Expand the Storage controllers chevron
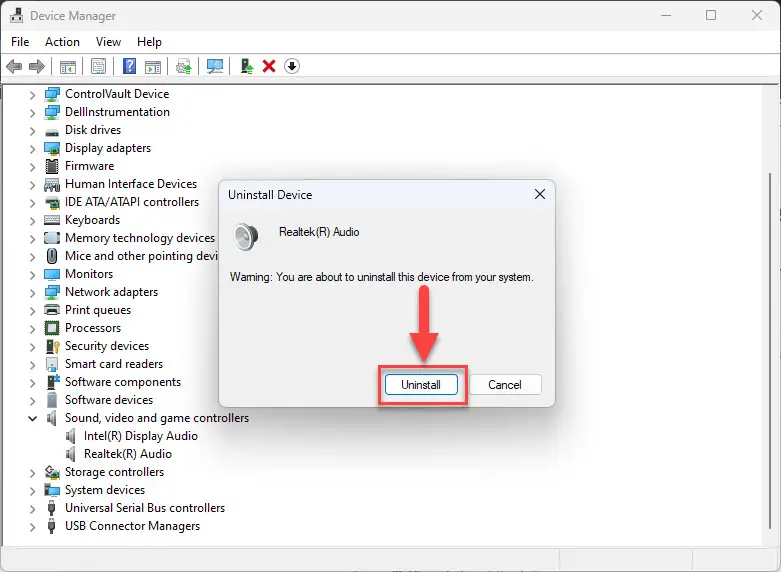 [x=32, y=473]
